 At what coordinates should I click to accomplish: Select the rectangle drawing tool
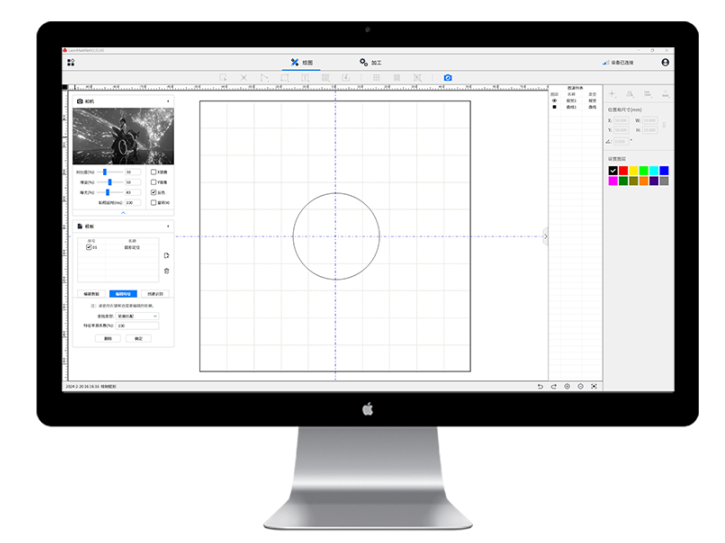(x=285, y=78)
